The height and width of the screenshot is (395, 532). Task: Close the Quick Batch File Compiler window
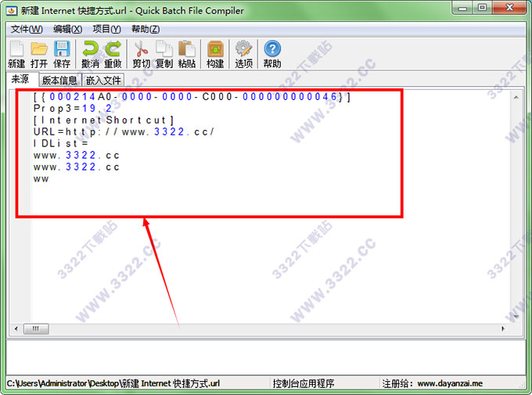(509, 8)
